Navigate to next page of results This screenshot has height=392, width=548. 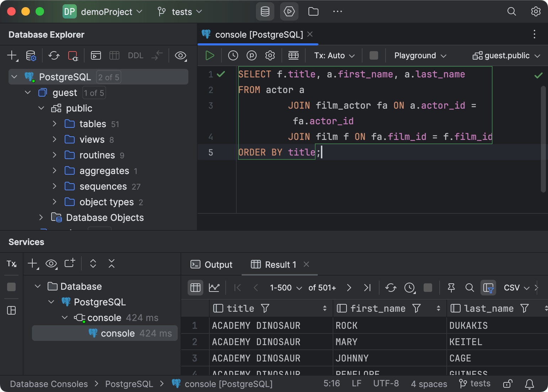pyautogui.click(x=349, y=288)
